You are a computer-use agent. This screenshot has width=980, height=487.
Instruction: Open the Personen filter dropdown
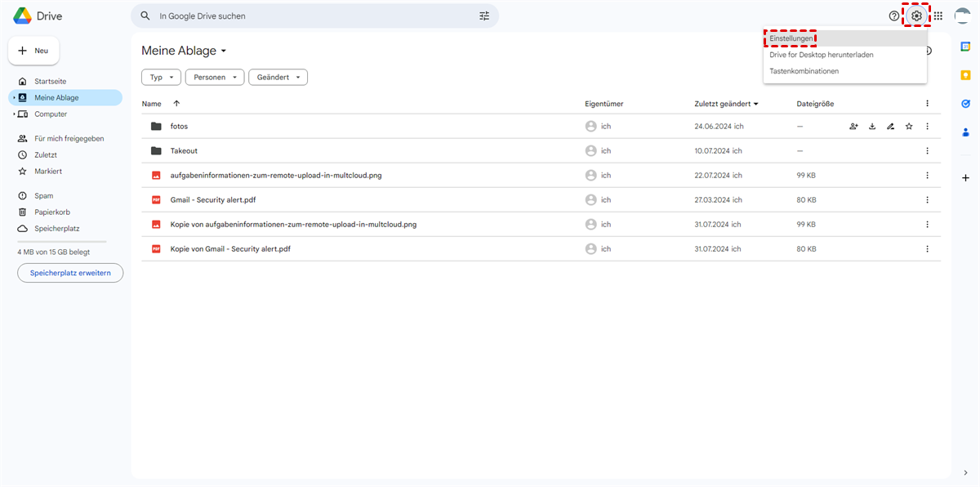click(214, 78)
